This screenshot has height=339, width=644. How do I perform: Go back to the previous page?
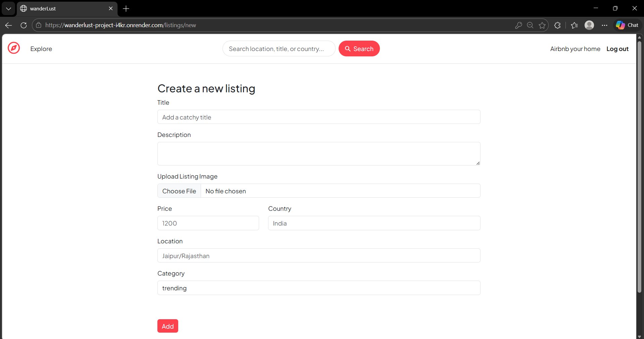(x=9, y=25)
